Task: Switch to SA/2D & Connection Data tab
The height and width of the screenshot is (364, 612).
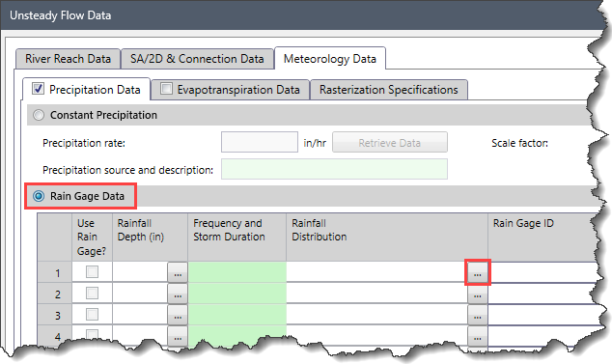Action: click(x=197, y=59)
